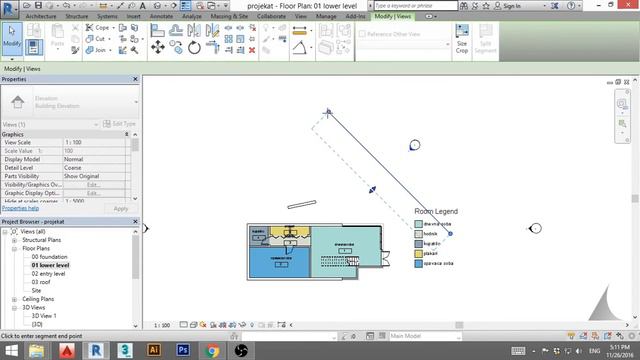Open Photoshop from the taskbar
The width and height of the screenshot is (640, 360).
(183, 350)
